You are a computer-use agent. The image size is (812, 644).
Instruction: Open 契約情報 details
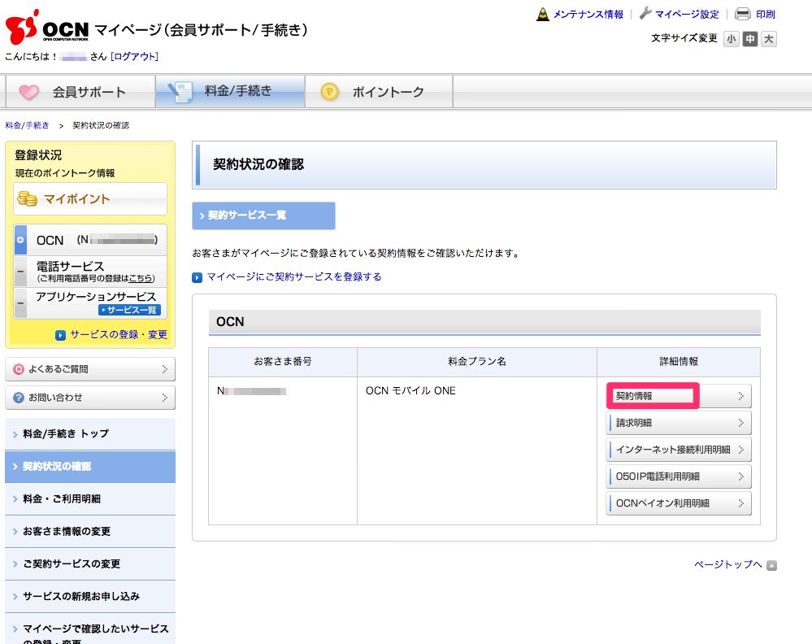click(x=679, y=396)
